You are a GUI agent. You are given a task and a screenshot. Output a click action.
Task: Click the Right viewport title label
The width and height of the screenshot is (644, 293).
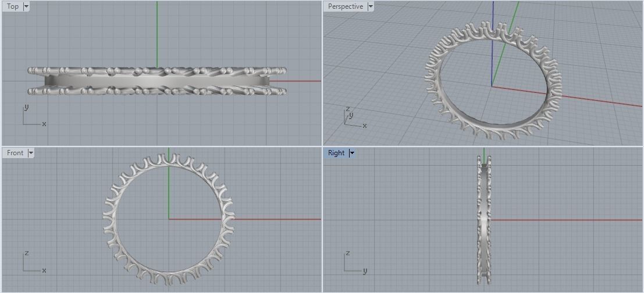click(x=336, y=153)
